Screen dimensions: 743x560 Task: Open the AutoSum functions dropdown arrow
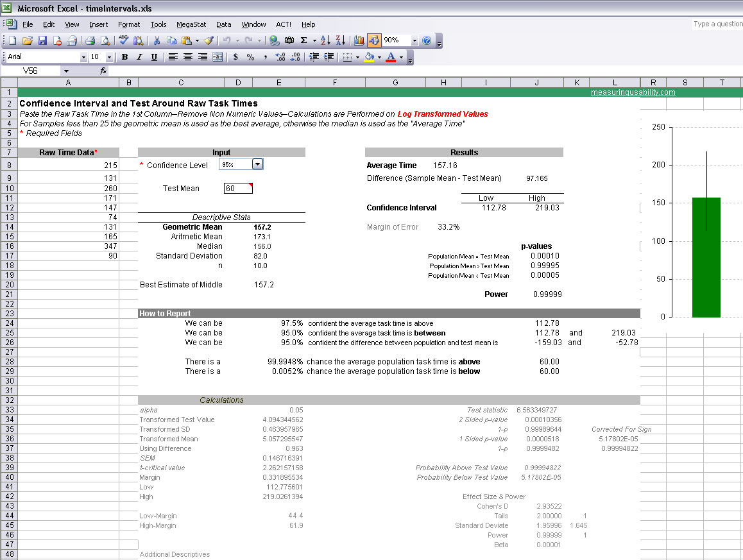point(314,41)
